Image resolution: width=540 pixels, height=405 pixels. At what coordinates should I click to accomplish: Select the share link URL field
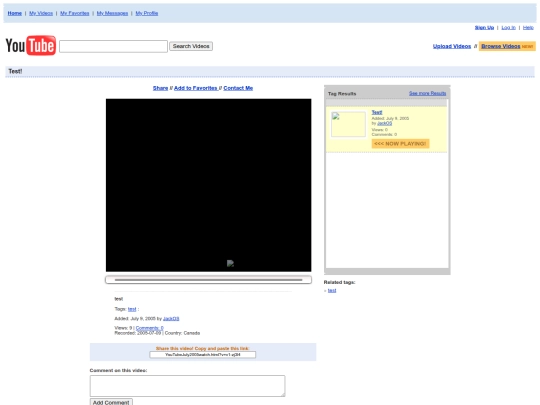click(x=202, y=355)
